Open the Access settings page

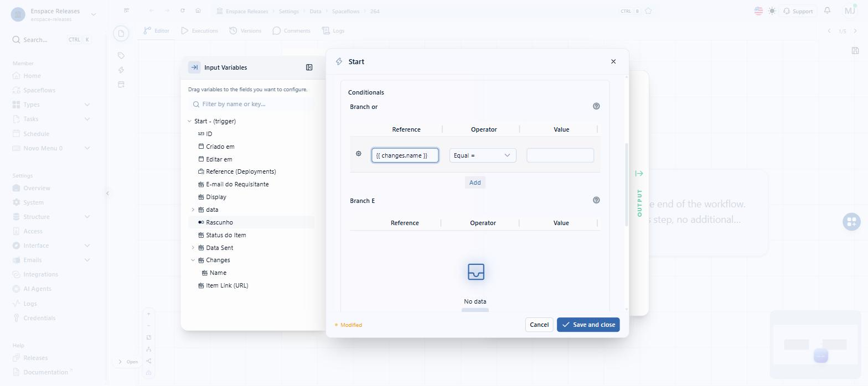[27, 231]
